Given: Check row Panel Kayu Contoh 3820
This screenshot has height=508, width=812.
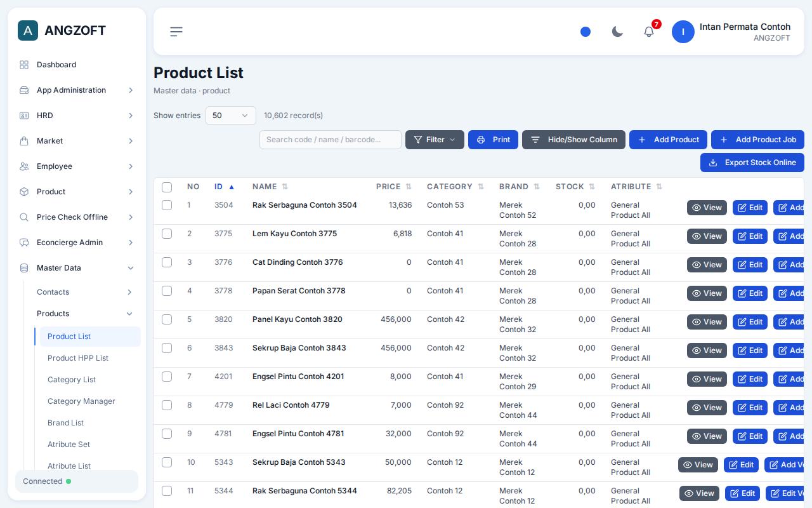Looking at the screenshot, I should pos(167,319).
